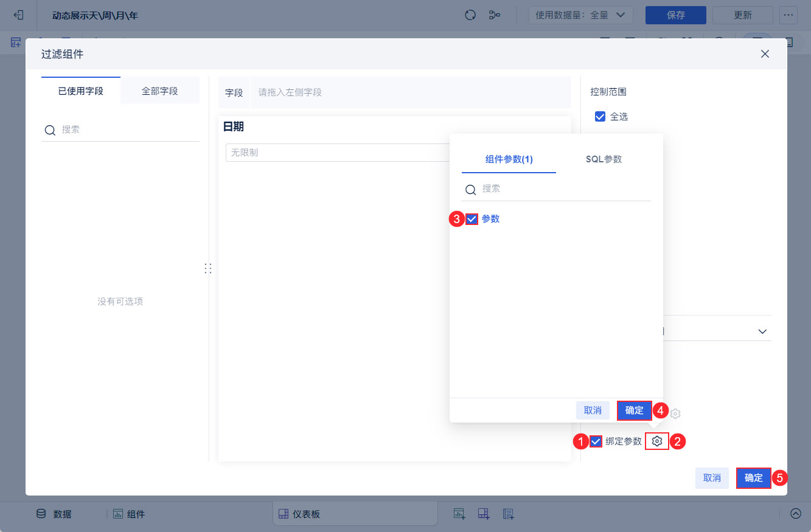Click the 控制范围 heading

[608, 92]
